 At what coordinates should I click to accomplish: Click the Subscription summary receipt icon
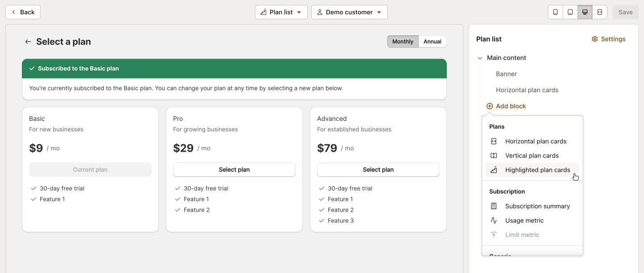coord(494,206)
